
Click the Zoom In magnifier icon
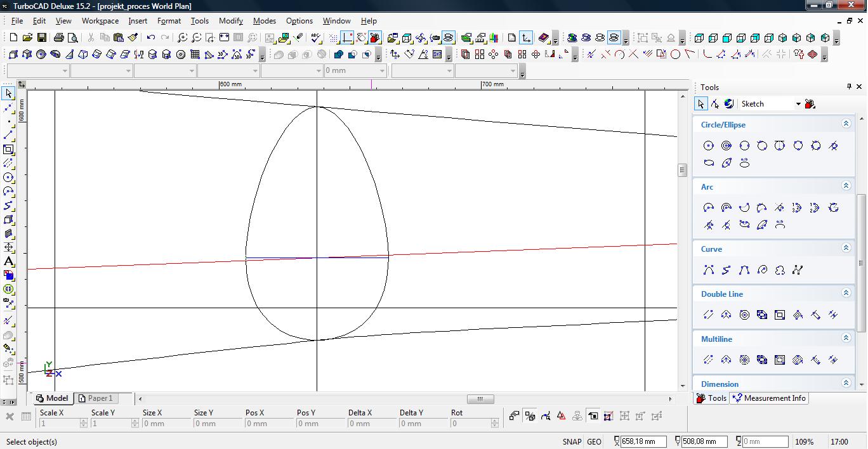[182, 38]
